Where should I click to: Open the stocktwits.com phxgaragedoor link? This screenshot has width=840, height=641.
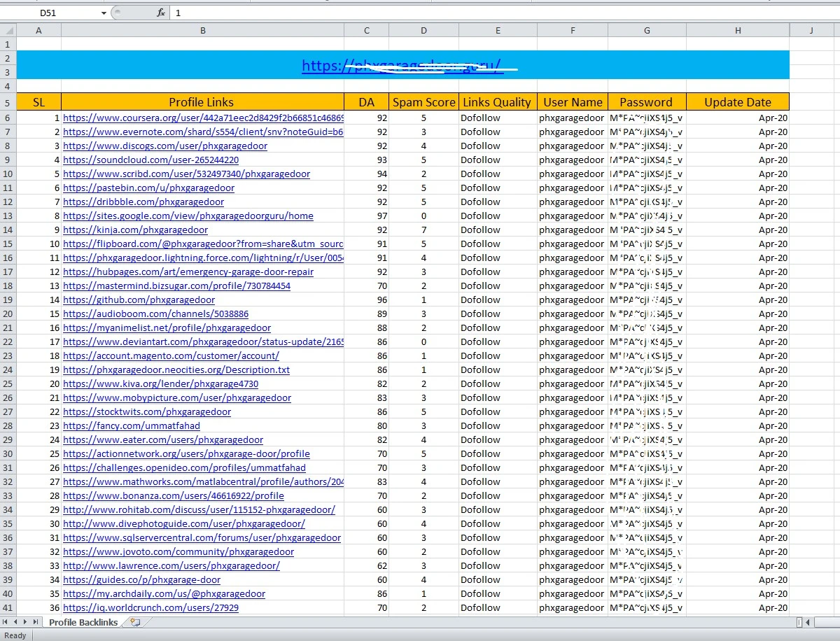(x=147, y=411)
